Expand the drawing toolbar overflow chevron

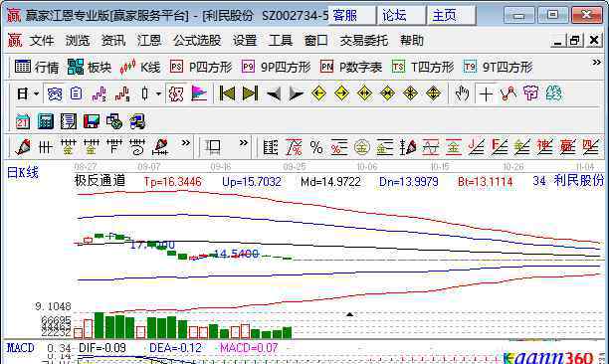pos(186,143)
